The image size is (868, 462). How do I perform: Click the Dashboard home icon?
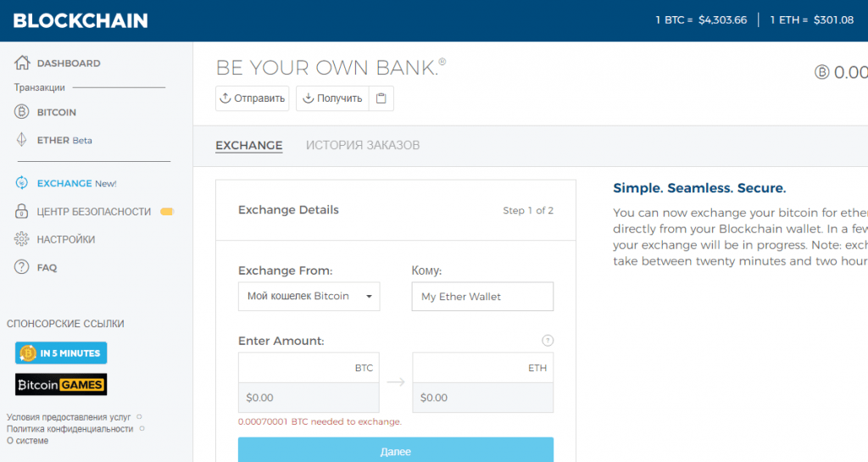tap(22, 63)
